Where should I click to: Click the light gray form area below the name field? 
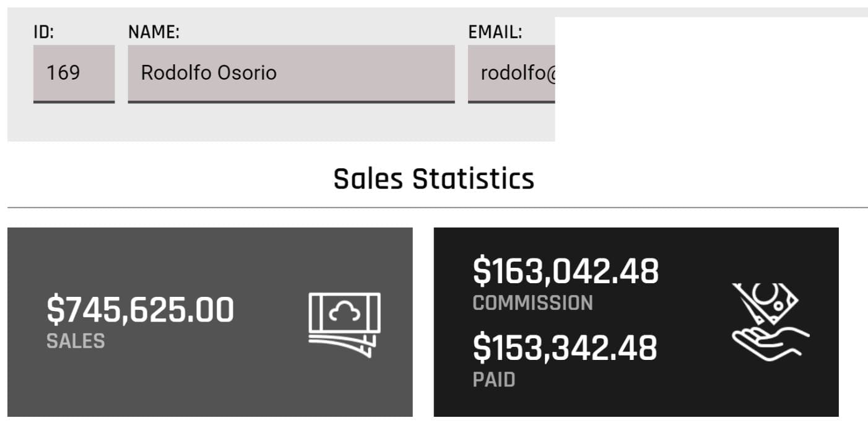click(291, 122)
